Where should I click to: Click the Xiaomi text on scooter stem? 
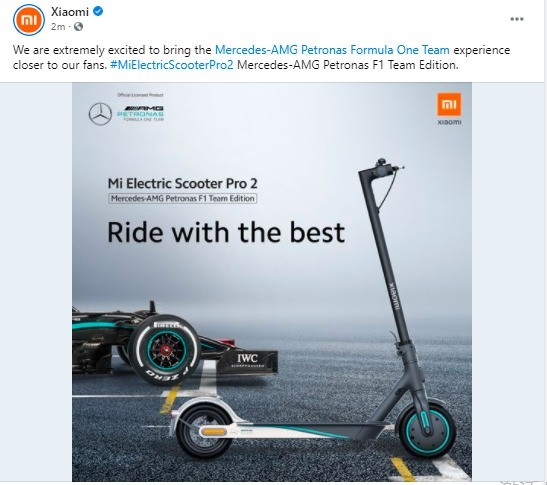(x=392, y=296)
